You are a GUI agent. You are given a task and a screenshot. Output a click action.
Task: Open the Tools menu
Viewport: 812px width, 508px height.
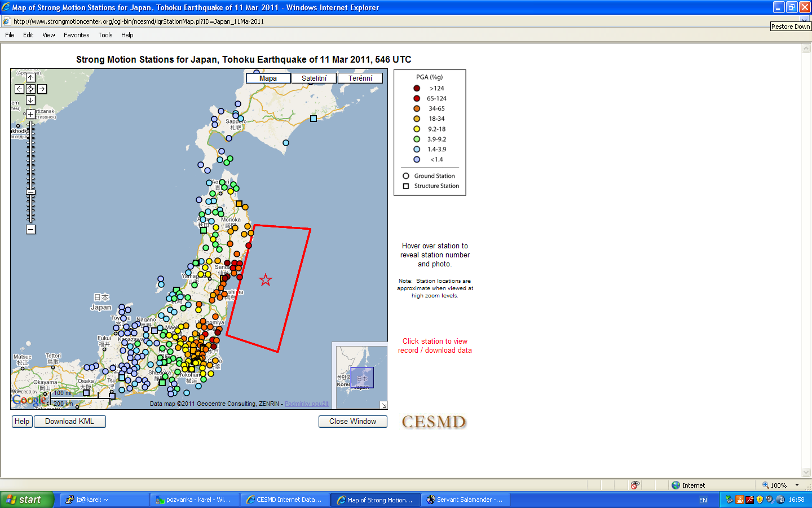click(105, 35)
